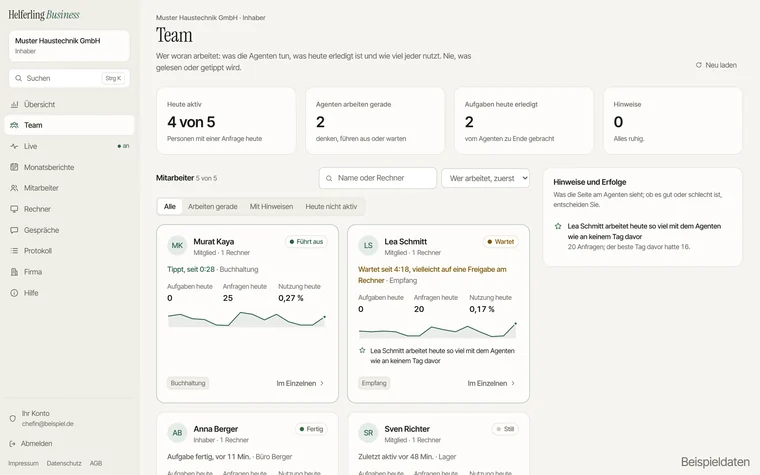Open the Gespräche chat icon
The width and height of the screenshot is (760, 475).
(15, 230)
